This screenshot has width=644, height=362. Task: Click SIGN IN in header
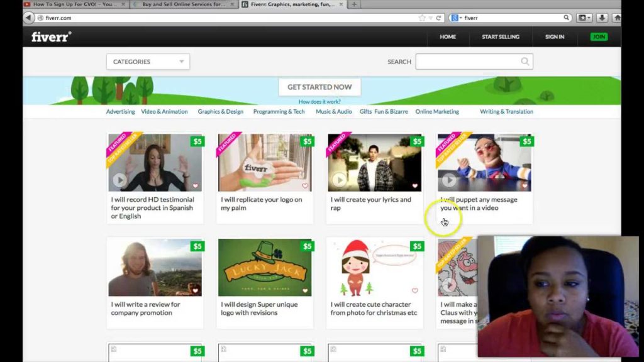[x=555, y=37]
